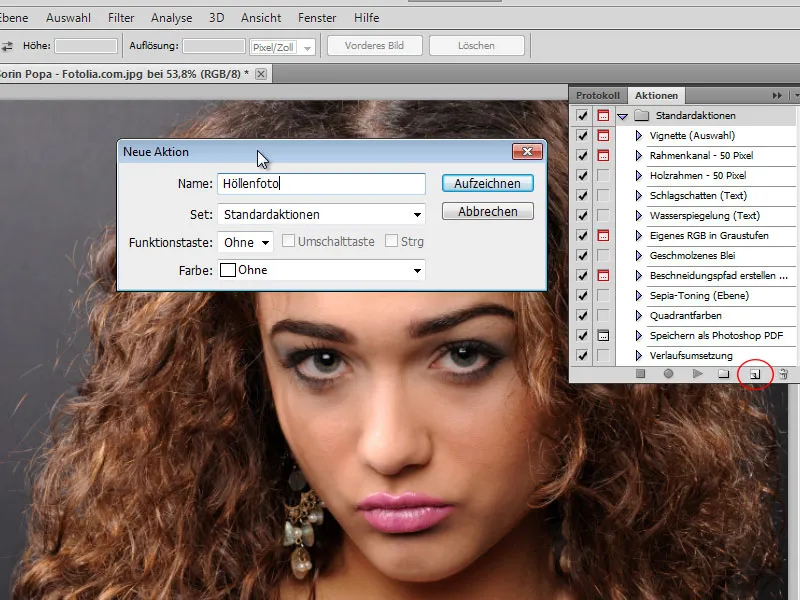Close the Fotolia.com.jpg document tab
Viewport: 800px width, 600px height.
click(x=261, y=74)
